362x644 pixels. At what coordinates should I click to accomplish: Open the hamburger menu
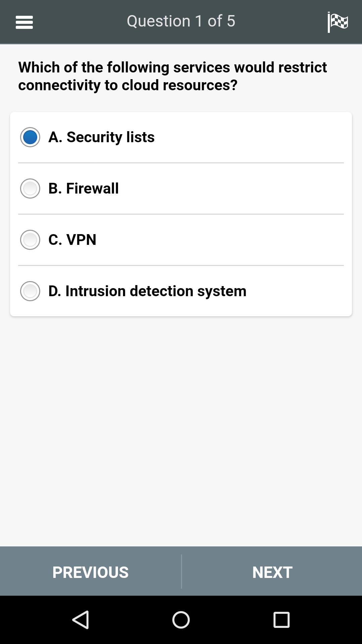24,22
